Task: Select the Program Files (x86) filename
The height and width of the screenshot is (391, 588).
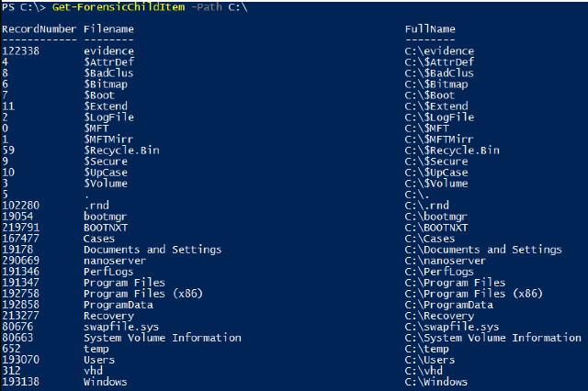Action: click(x=143, y=294)
